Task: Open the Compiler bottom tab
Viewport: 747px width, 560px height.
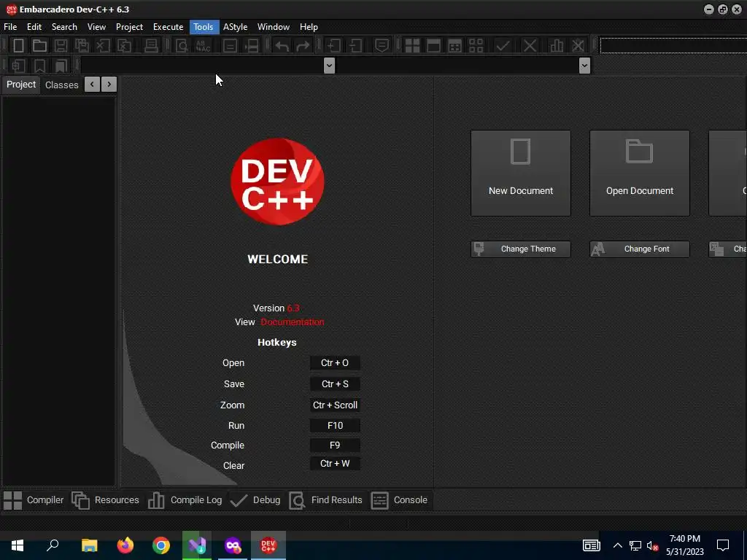Action: (34, 500)
